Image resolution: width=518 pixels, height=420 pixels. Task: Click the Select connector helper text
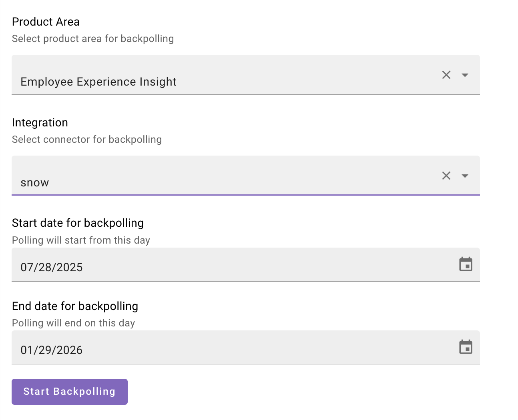[x=87, y=140]
